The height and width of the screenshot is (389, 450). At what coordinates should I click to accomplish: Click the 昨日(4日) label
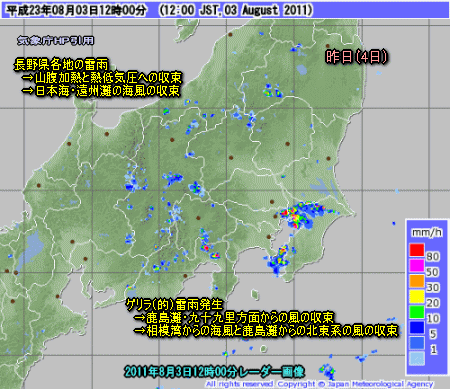point(357,57)
